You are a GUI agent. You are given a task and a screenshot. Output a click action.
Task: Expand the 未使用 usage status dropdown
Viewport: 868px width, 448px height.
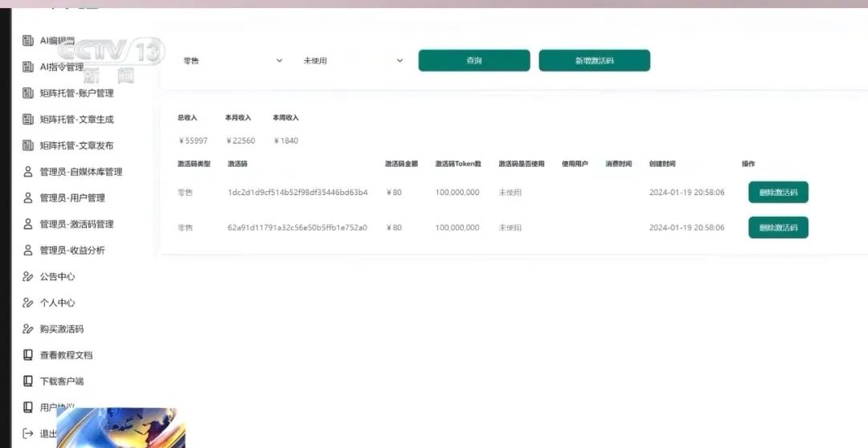pyautogui.click(x=353, y=61)
